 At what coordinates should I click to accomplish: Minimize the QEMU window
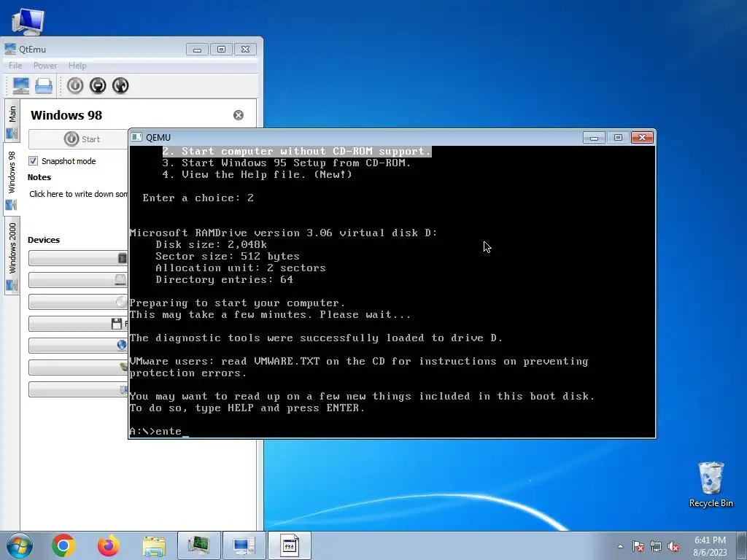[x=594, y=138]
